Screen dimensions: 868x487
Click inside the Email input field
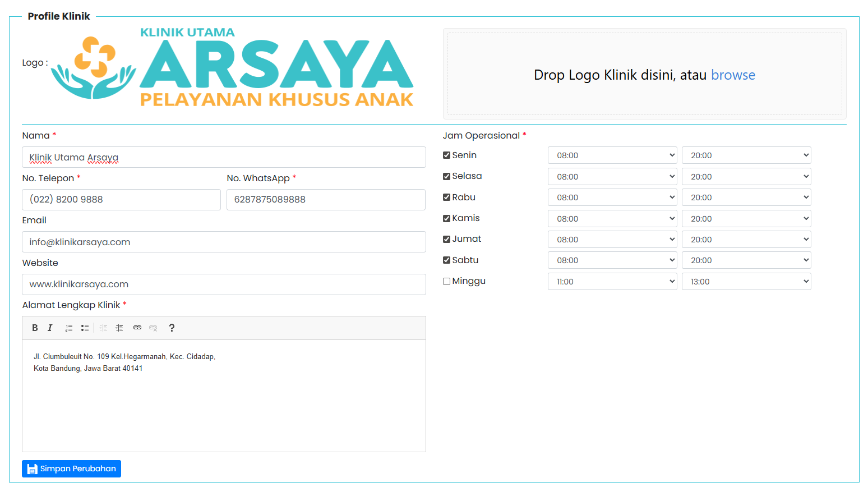pyautogui.click(x=223, y=242)
